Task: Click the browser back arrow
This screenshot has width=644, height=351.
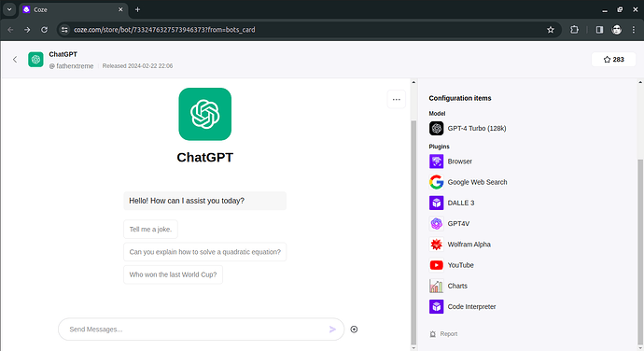Action: 10,30
